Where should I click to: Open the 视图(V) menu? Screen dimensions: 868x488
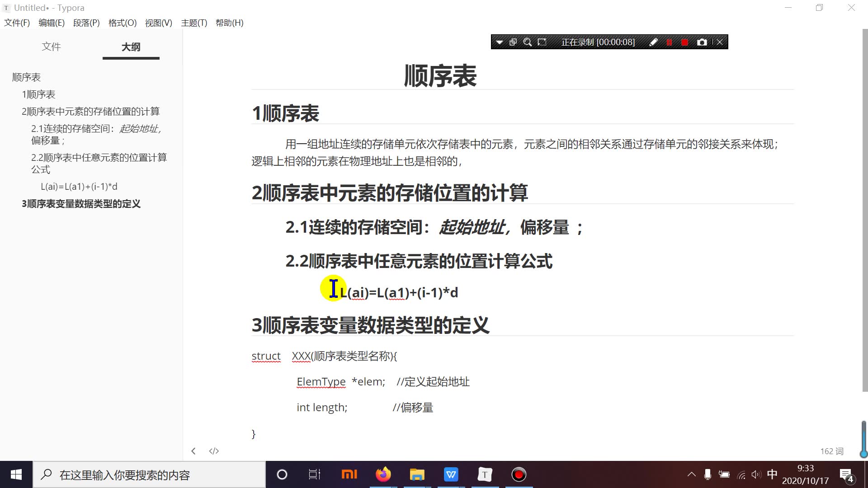click(x=159, y=23)
